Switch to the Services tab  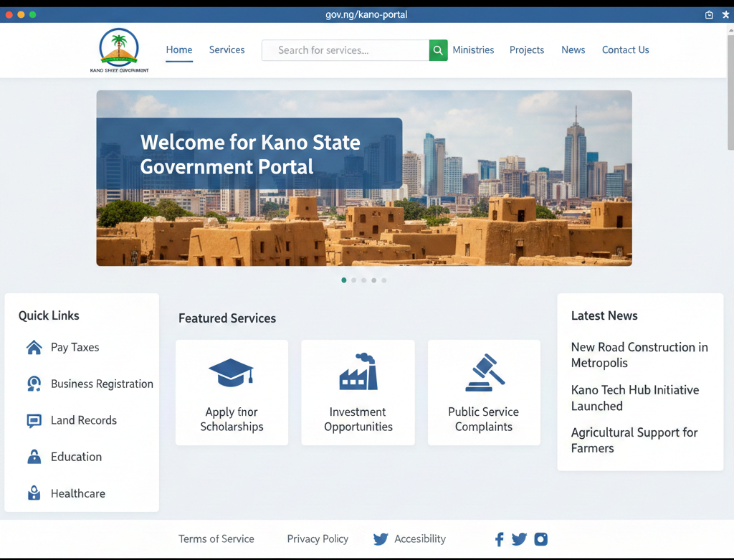tap(227, 49)
